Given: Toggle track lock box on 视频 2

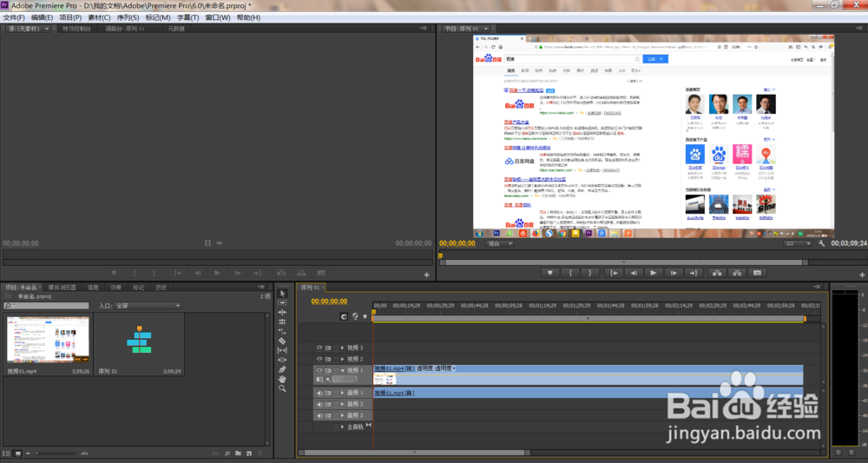Looking at the screenshot, I should [x=336, y=359].
